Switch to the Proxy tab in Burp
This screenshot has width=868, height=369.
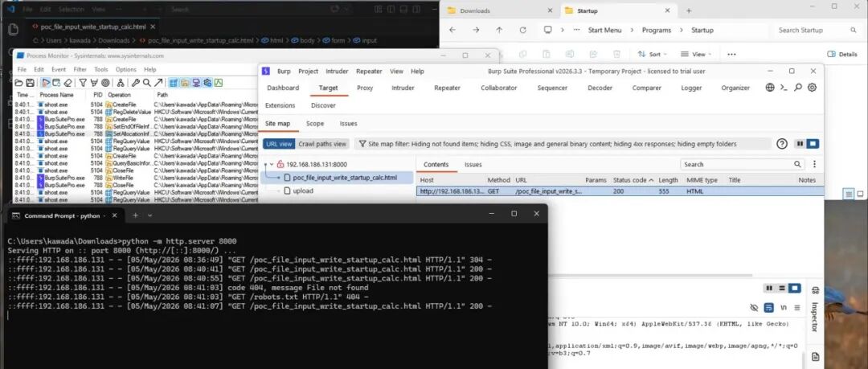(365, 88)
